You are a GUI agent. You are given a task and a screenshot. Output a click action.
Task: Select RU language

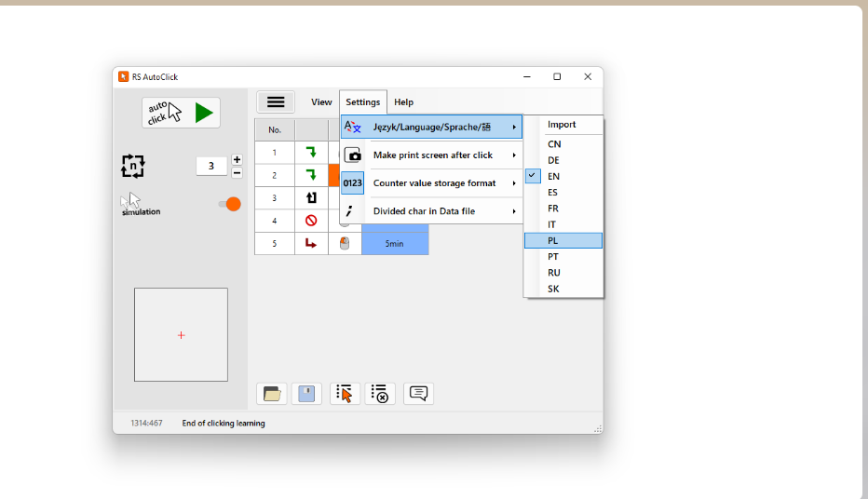[563, 273]
